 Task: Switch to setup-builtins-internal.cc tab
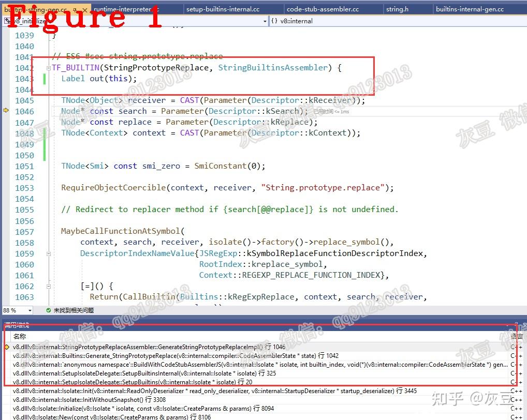(x=223, y=9)
